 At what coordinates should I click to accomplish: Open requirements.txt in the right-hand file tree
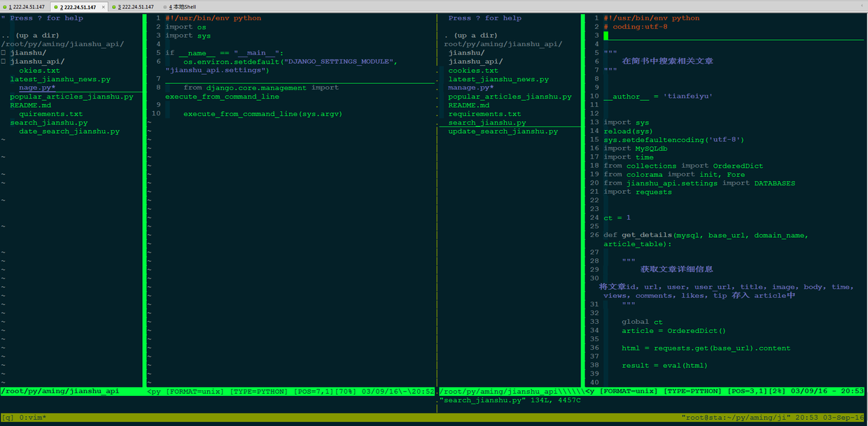point(484,114)
